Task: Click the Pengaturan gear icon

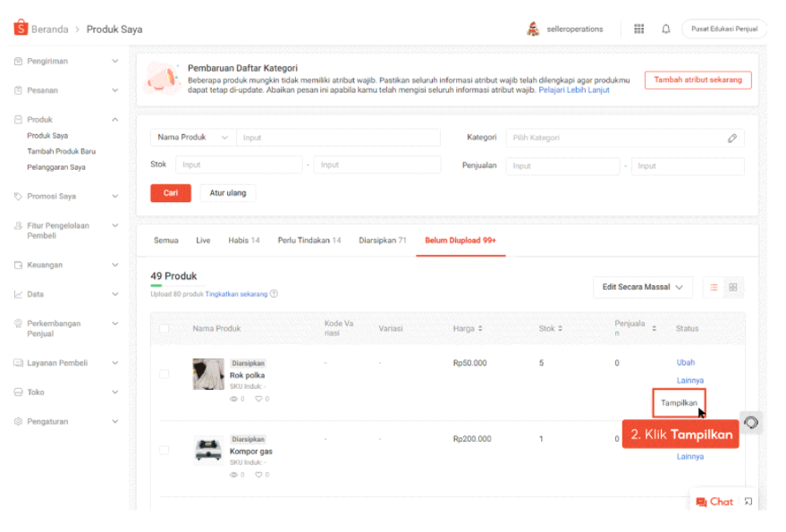Action: point(18,421)
